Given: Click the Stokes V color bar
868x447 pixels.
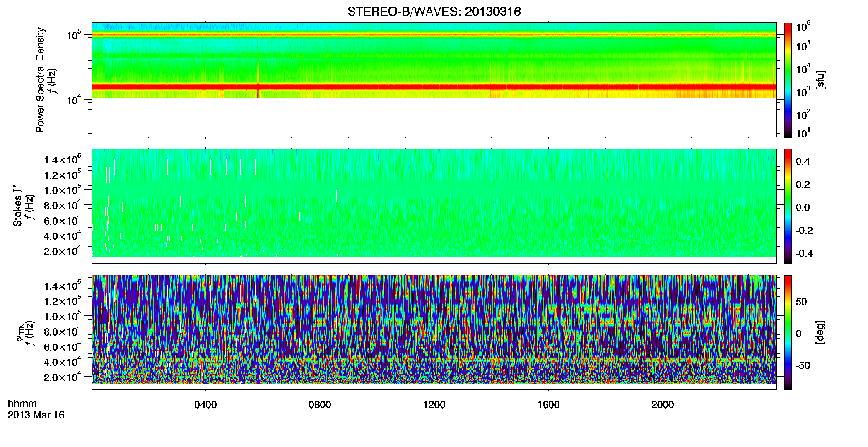Looking at the screenshot, I should click(x=788, y=206).
